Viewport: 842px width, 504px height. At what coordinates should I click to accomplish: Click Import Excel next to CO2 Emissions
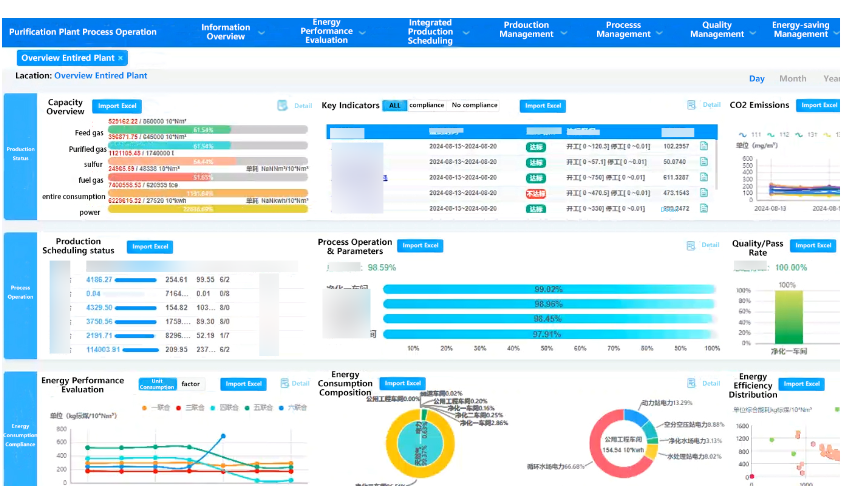click(819, 105)
